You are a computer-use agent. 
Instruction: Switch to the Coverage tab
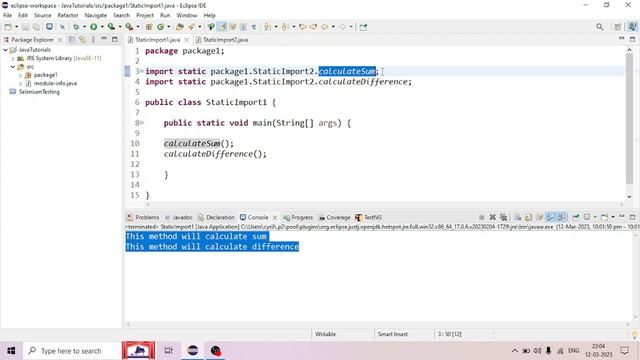334,217
